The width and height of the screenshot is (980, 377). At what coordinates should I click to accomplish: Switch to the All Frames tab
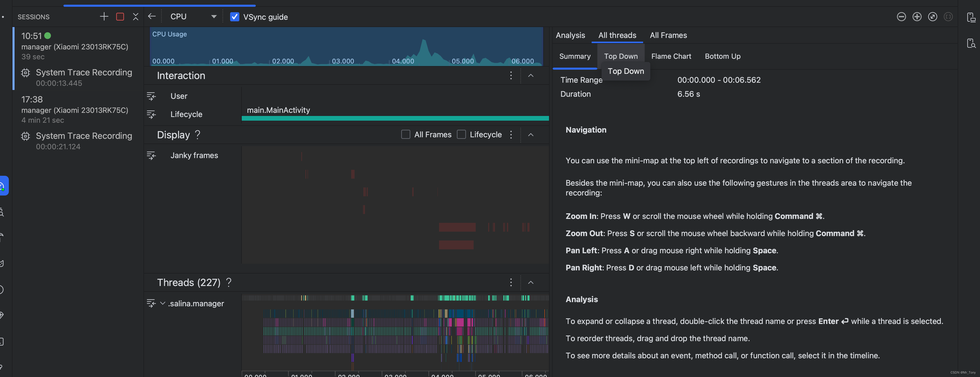[668, 35]
